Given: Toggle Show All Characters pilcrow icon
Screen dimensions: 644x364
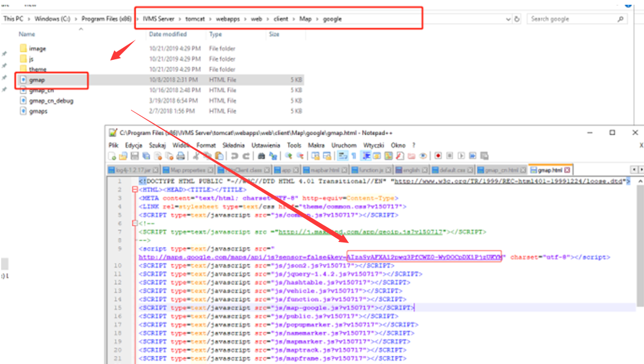Looking at the screenshot, I should [354, 156].
